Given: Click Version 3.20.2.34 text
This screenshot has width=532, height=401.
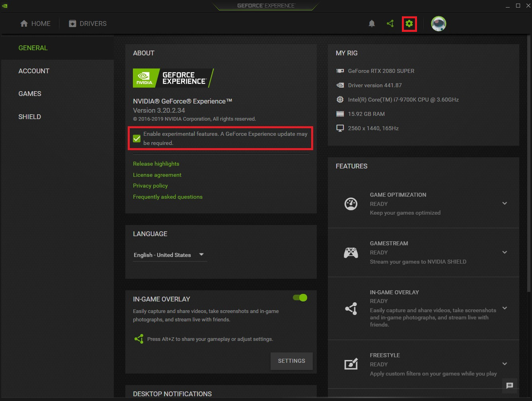Looking at the screenshot, I should [x=159, y=110].
